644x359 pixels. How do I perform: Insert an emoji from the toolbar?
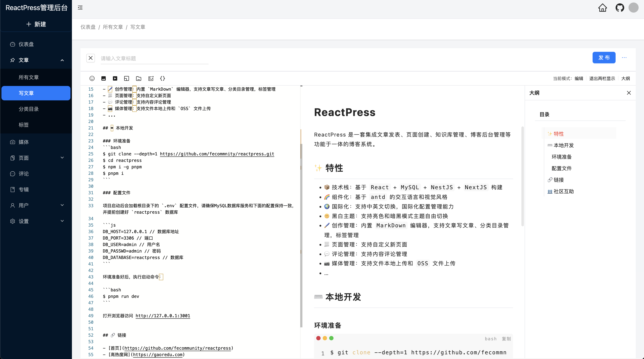coord(92,78)
